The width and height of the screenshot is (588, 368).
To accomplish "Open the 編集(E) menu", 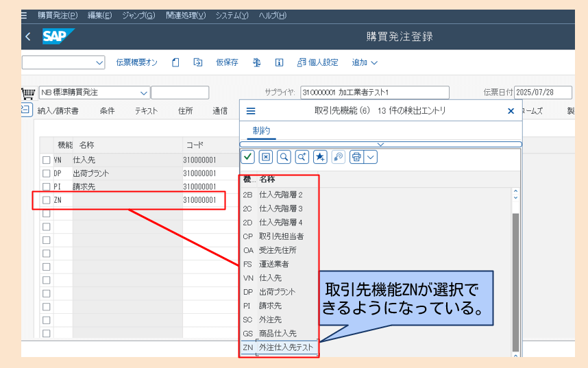I will (100, 15).
